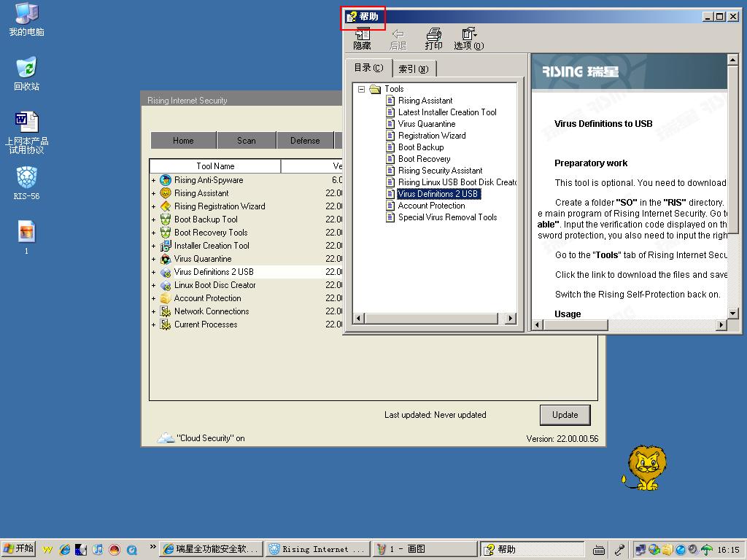Image resolution: width=747 pixels, height=560 pixels.
Task: Click the Boot Backup page icon in Help tree
Action: click(x=390, y=147)
